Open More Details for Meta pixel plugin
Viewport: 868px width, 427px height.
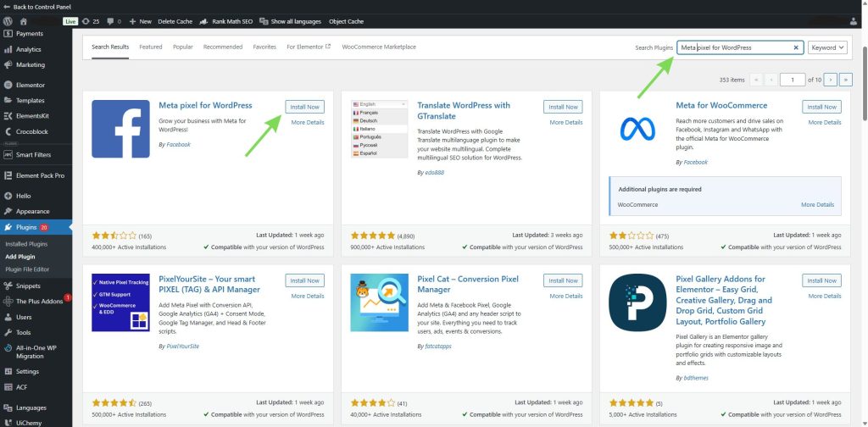coord(308,122)
